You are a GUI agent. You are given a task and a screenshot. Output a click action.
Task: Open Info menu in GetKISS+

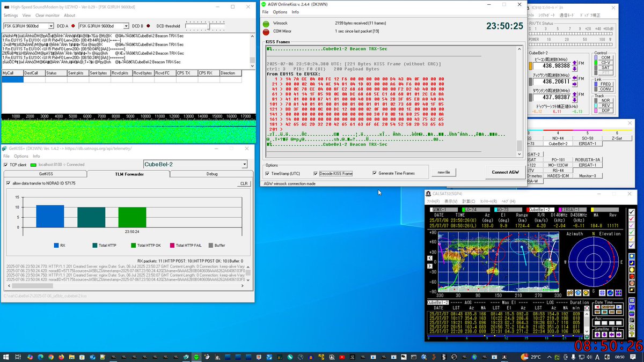37,156
